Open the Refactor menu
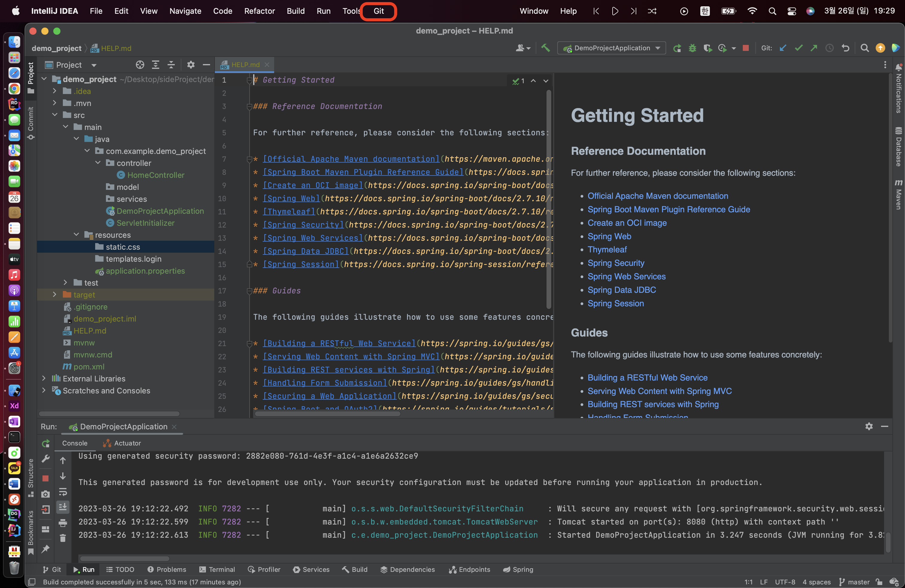This screenshot has width=905, height=588. point(259,11)
